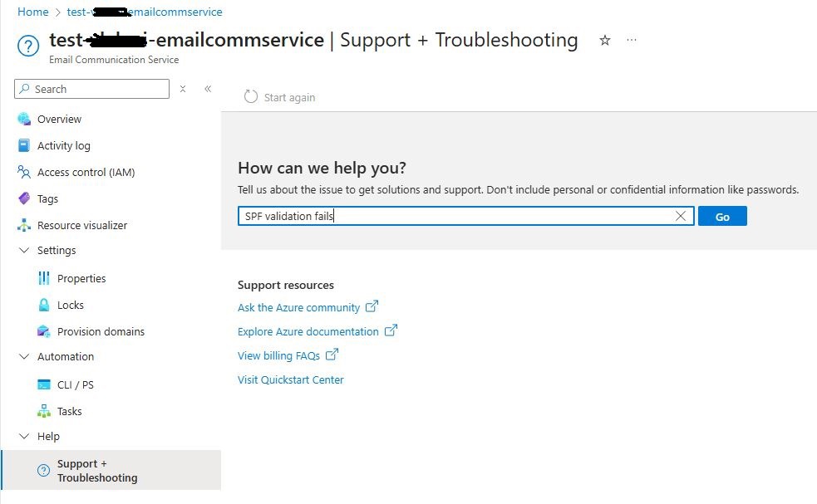Favorite this resource with the star
Image resolution: width=817 pixels, height=504 pixels.
pyautogui.click(x=604, y=39)
